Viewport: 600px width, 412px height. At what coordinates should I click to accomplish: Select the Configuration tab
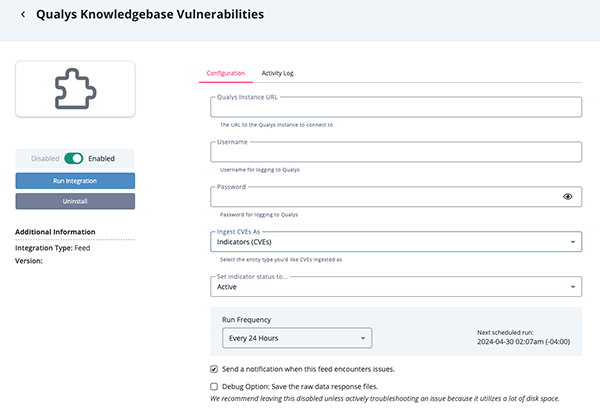point(225,73)
